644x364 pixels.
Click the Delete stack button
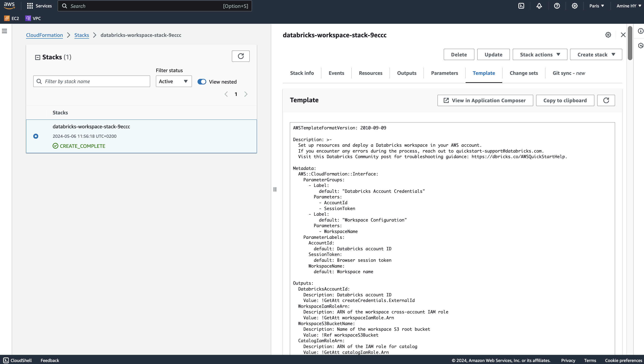(x=459, y=55)
